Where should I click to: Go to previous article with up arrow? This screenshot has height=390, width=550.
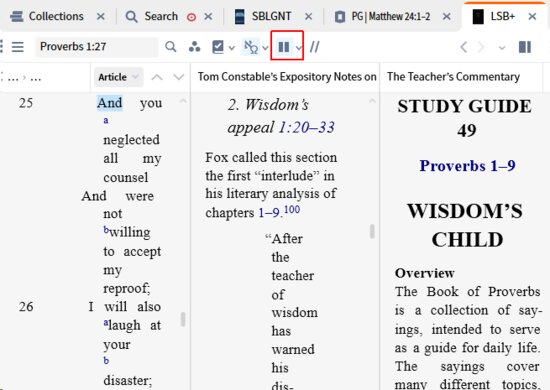point(157,77)
